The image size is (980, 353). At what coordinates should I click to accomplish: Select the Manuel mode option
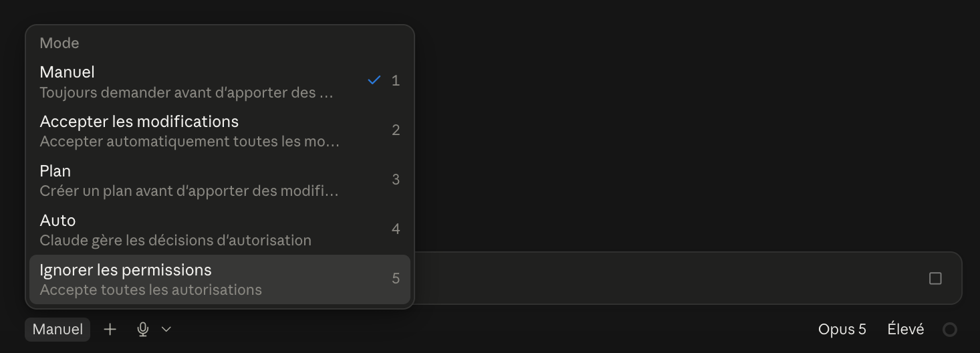(x=220, y=82)
